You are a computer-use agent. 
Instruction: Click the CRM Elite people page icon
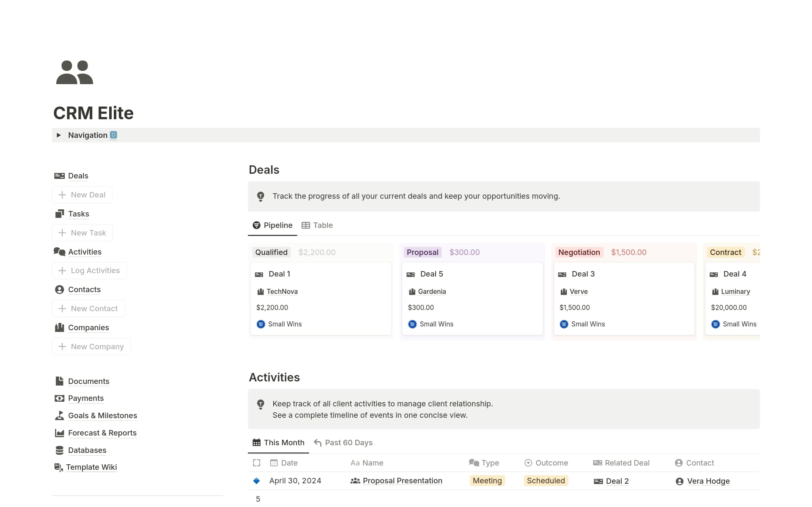pyautogui.click(x=74, y=72)
